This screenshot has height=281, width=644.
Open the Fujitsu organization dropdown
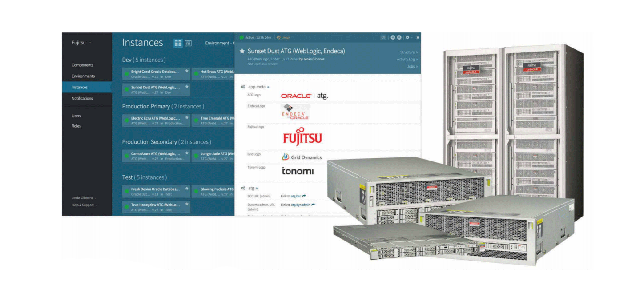tap(81, 43)
